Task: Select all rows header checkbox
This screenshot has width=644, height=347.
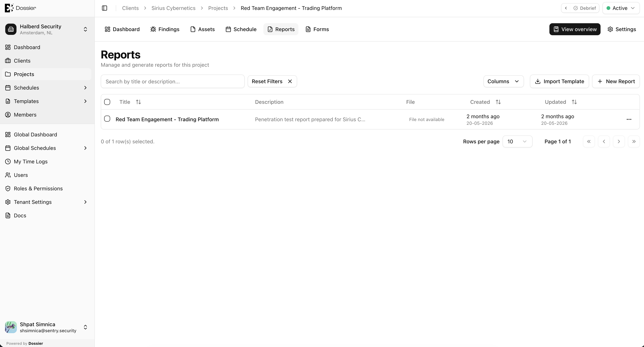Action: 107,102
